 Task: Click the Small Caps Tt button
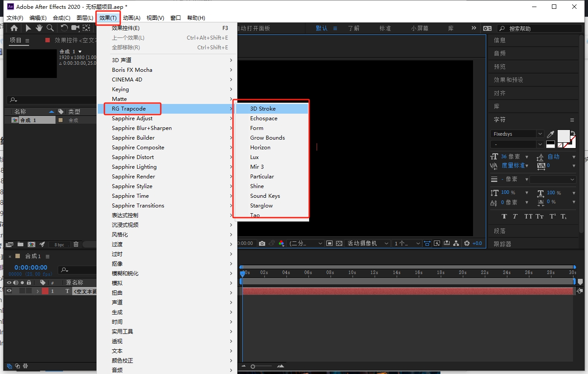540,216
